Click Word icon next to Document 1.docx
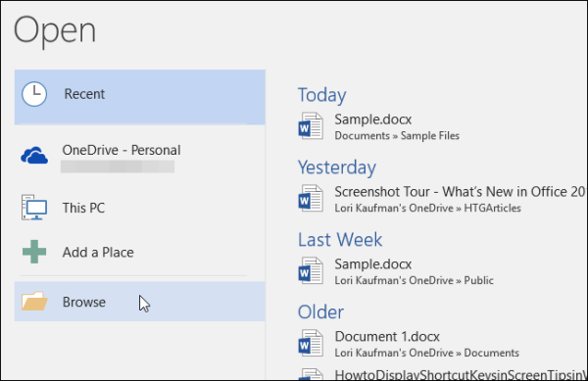 311,343
